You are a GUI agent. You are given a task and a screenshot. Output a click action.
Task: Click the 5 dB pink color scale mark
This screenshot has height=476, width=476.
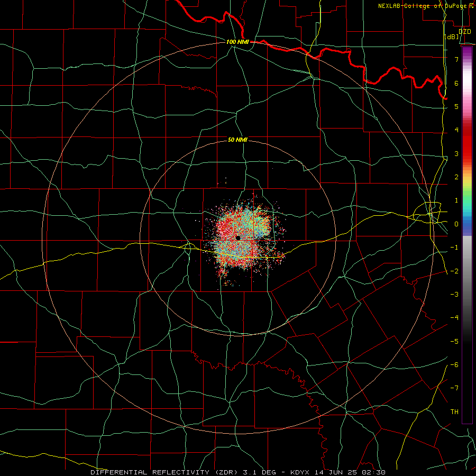pyautogui.click(x=456, y=106)
